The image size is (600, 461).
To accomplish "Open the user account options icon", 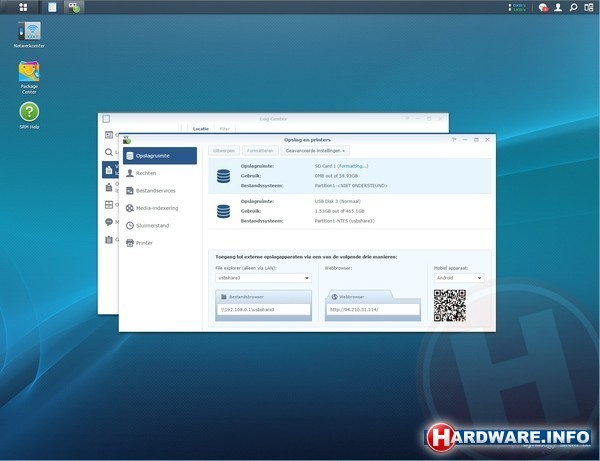I will [x=558, y=7].
